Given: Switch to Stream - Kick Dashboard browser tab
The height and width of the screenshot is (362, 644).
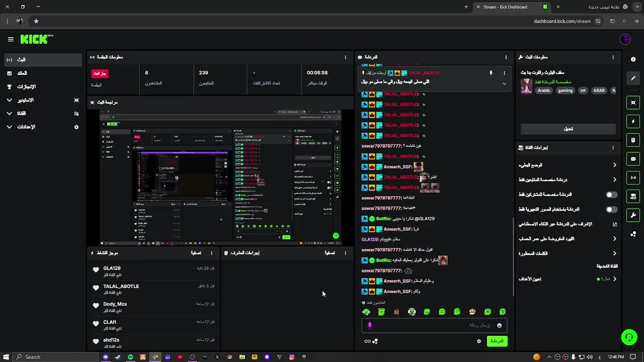Looking at the screenshot, I should pos(512,7).
